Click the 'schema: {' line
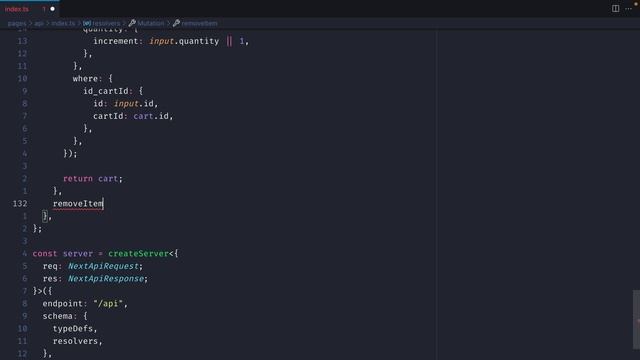640x360 pixels. (x=65, y=316)
